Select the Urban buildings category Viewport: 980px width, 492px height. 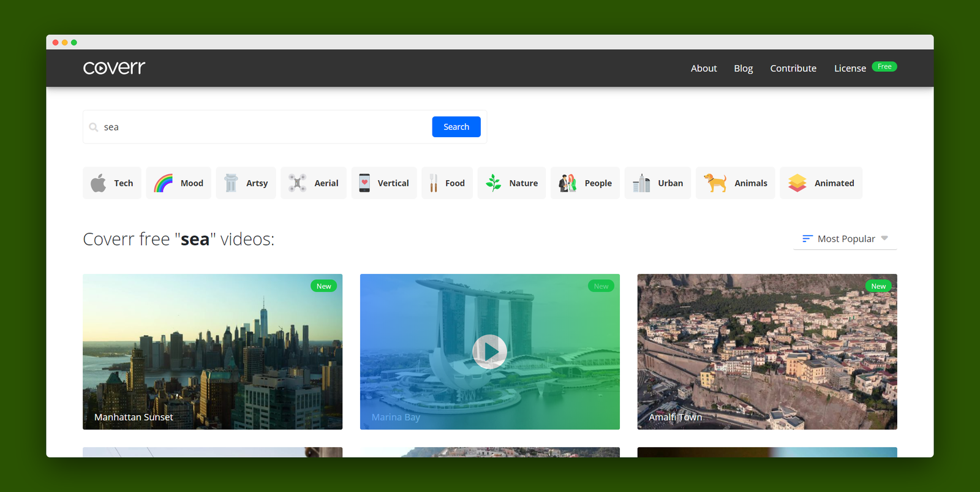click(x=658, y=183)
